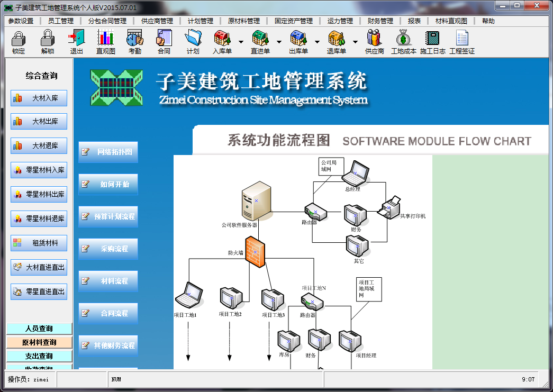Click the 采购流程 flow button

point(108,249)
